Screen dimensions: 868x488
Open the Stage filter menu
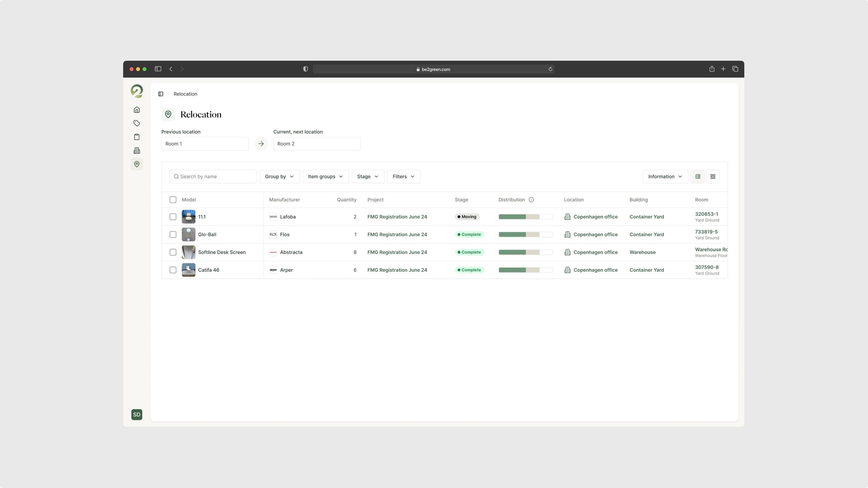tap(368, 176)
